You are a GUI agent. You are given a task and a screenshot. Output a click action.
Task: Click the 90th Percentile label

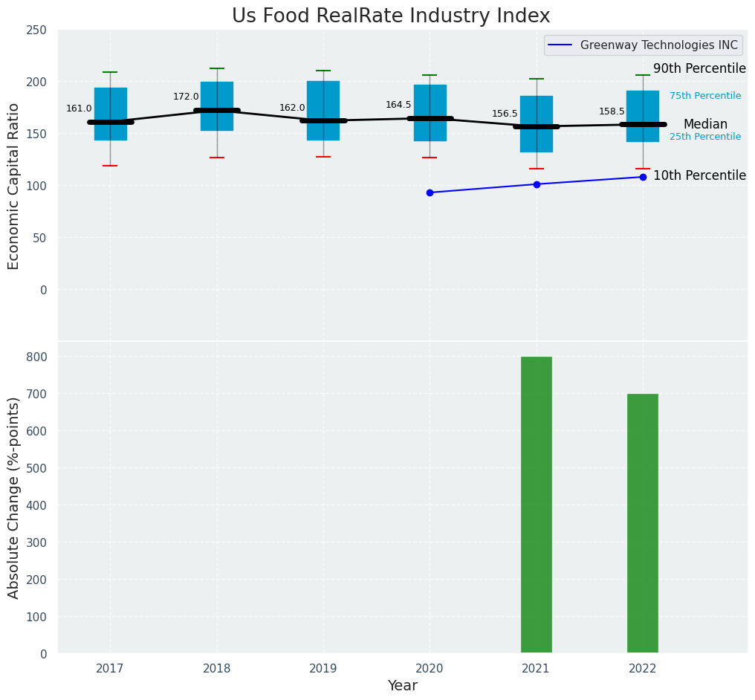click(x=699, y=68)
